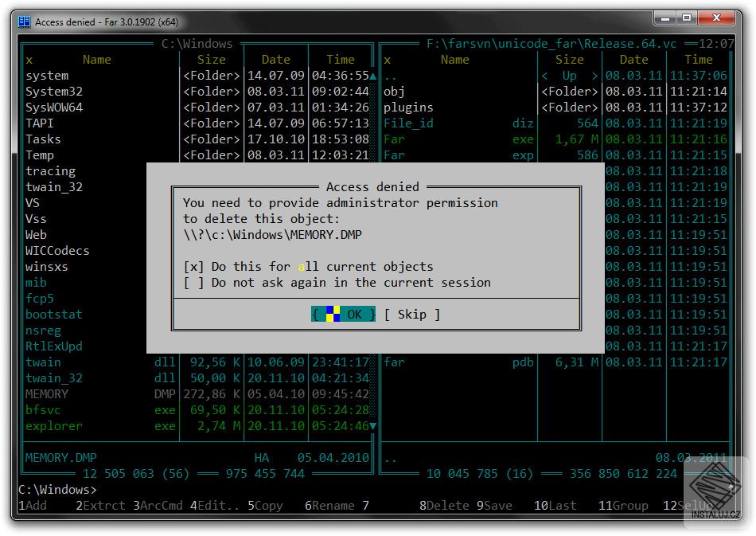Click the Far Manager title bar icon
Image resolution: width=756 pixels, height=536 pixels.
coord(24,22)
